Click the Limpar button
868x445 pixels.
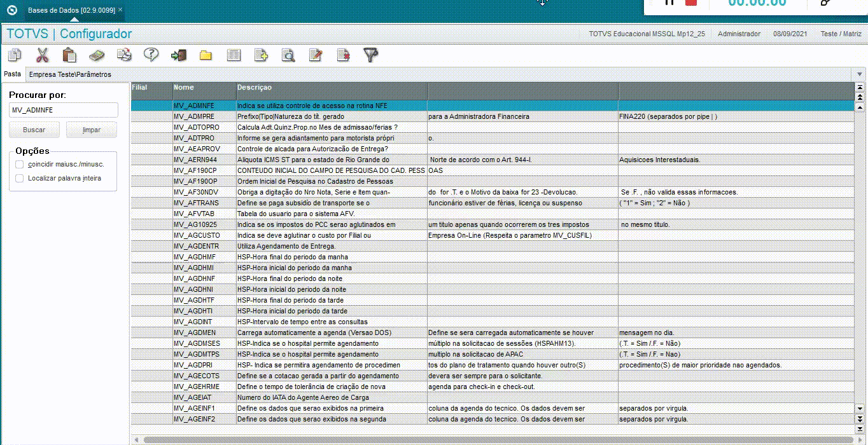click(92, 130)
